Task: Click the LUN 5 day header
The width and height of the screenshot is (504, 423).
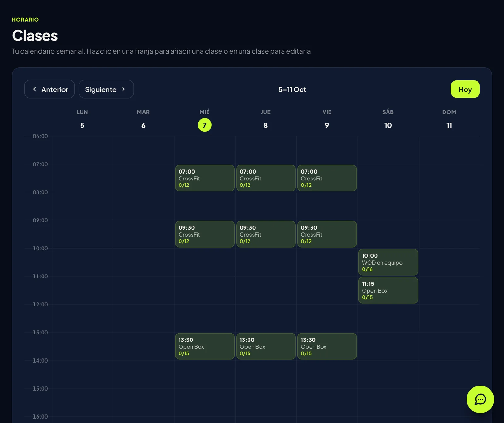Action: pos(82,119)
